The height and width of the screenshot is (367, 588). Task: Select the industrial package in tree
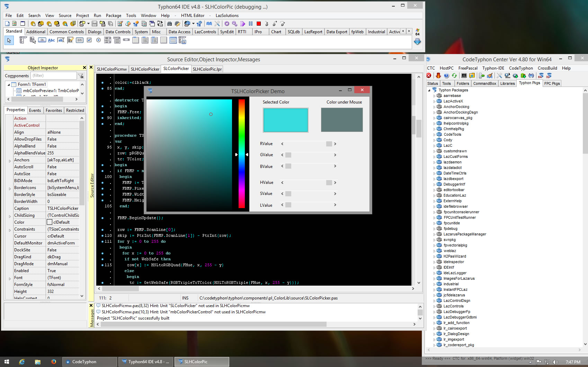(451, 284)
